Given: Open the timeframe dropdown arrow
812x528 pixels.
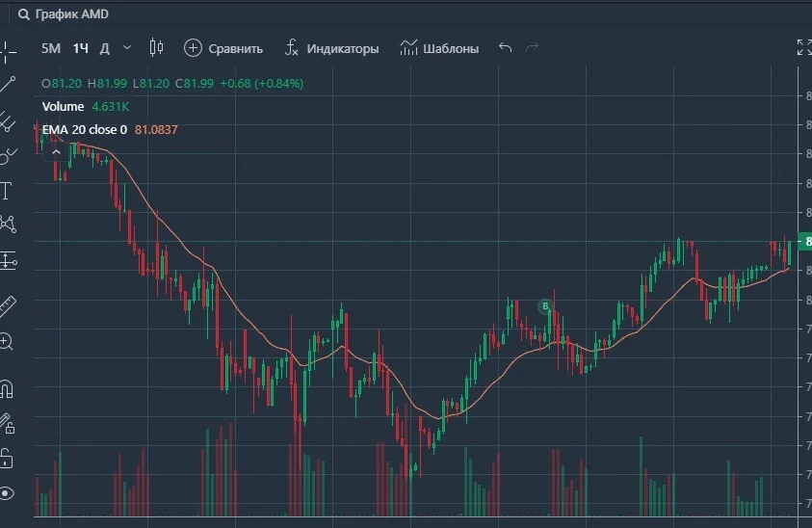Looking at the screenshot, I should point(127,47).
